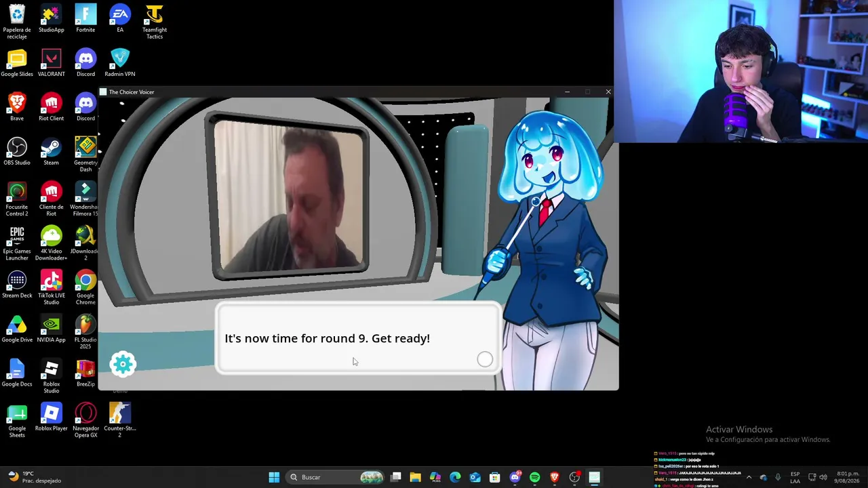Viewport: 868px width, 488px height.
Task: Open Task View from the taskbar
Action: [396, 477]
